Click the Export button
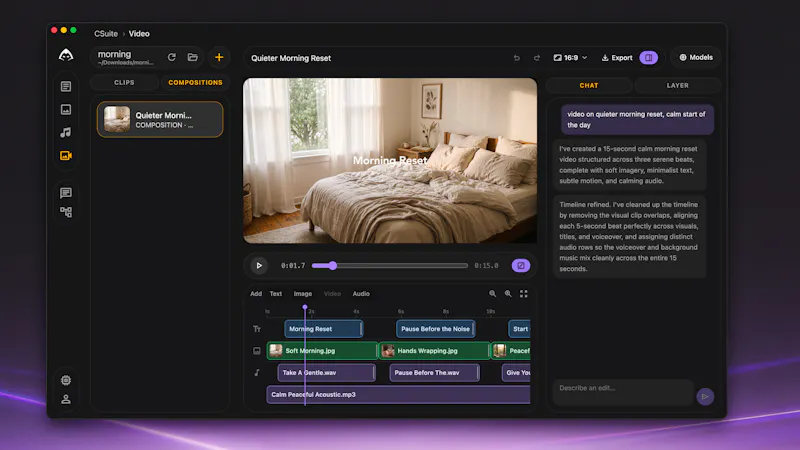Viewport: 800px width, 450px height. [x=617, y=58]
